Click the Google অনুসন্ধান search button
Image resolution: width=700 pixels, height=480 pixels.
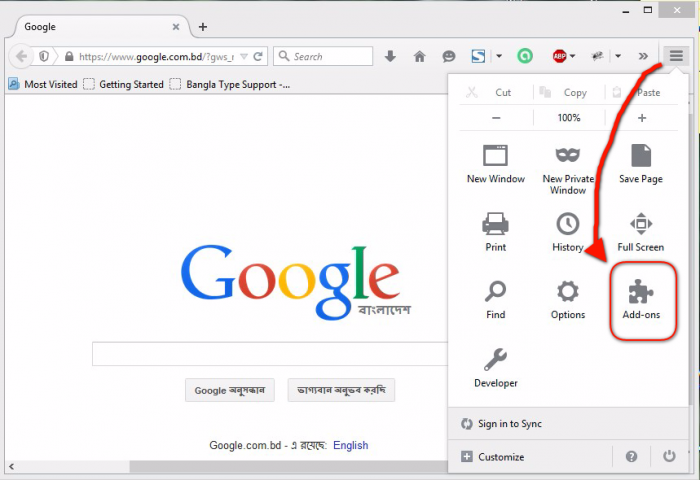point(229,390)
